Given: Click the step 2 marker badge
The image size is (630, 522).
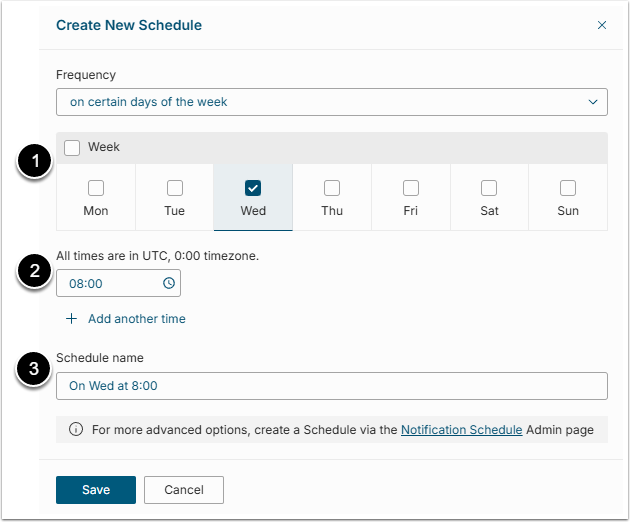Looking at the screenshot, I should point(34,270).
